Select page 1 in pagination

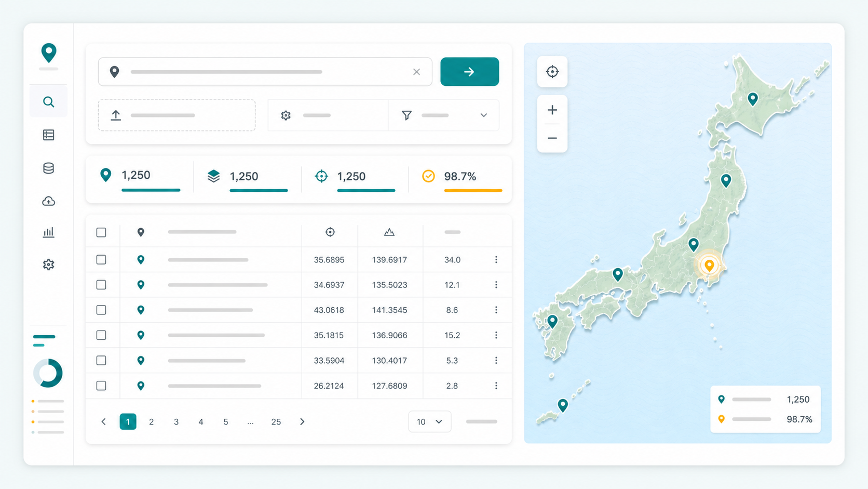(x=128, y=421)
